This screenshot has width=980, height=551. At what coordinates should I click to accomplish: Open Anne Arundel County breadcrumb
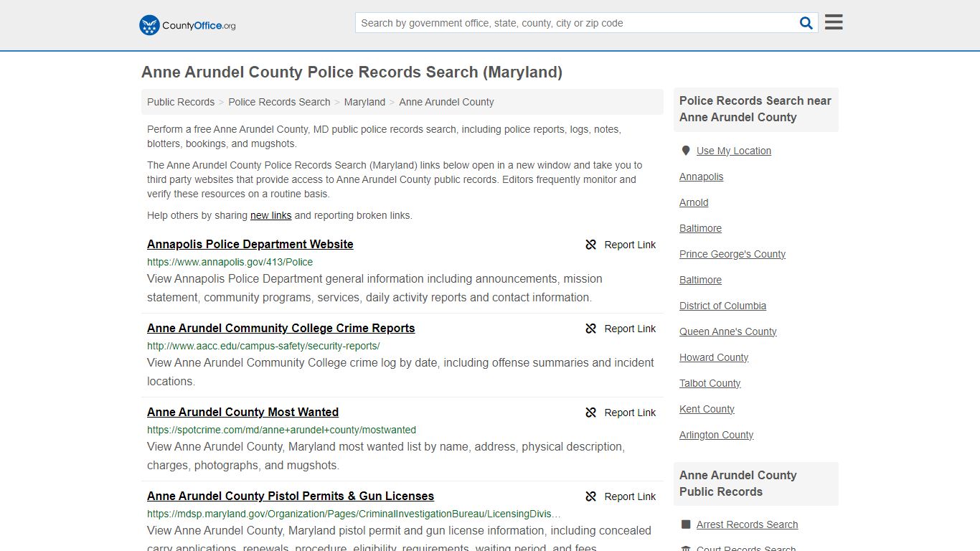coord(446,102)
